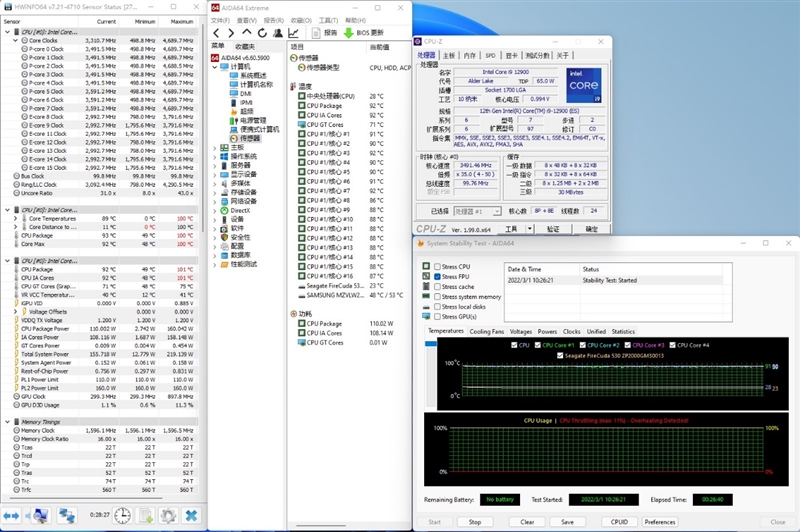Collapse 计算机 node in AIDA64 tree
This screenshot has width=800, height=532.
(215, 67)
